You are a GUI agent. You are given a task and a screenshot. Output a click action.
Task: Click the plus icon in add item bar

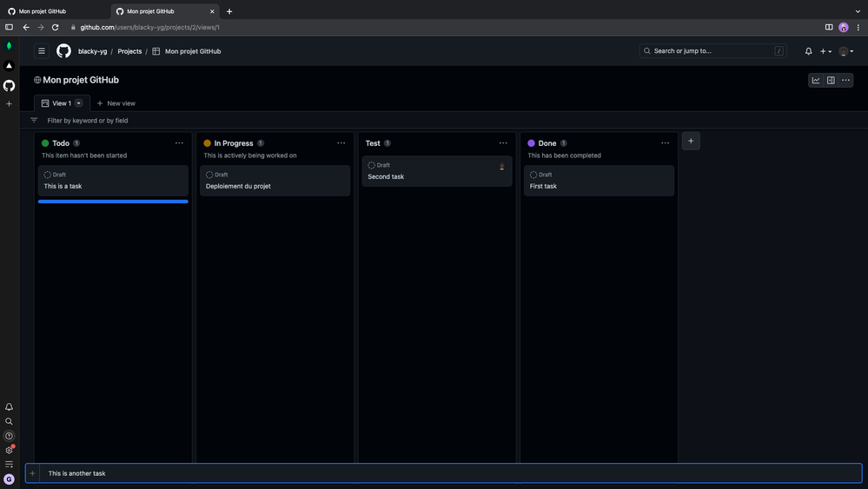33,473
